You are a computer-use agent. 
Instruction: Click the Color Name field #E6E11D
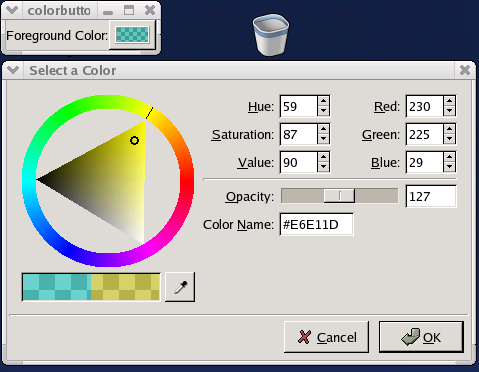316,224
